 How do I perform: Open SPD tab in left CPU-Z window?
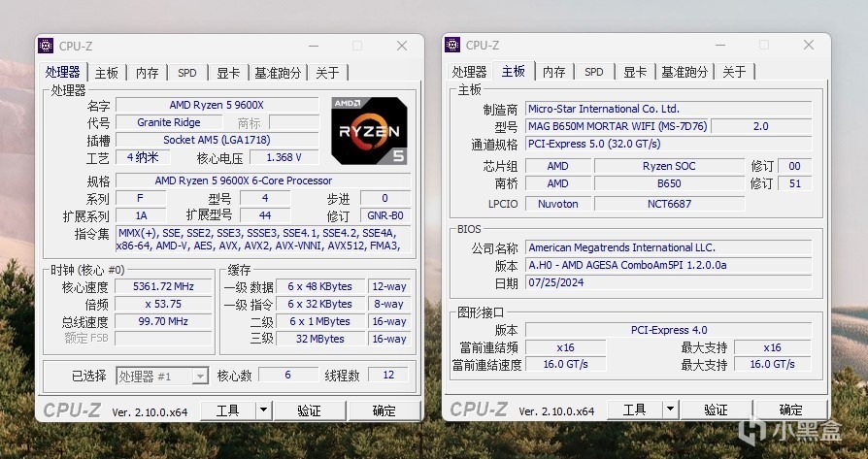coord(187,73)
